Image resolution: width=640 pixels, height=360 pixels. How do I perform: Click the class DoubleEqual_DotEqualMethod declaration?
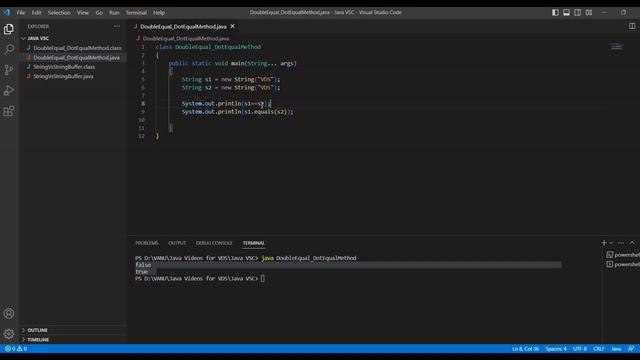click(x=208, y=47)
